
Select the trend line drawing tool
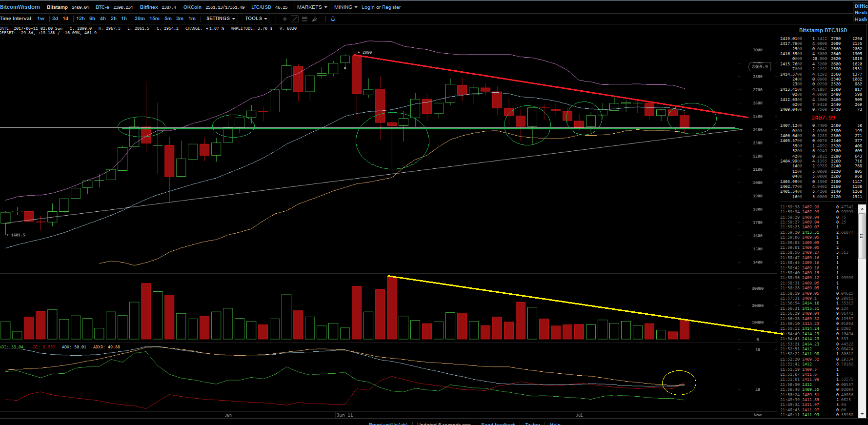(x=295, y=19)
